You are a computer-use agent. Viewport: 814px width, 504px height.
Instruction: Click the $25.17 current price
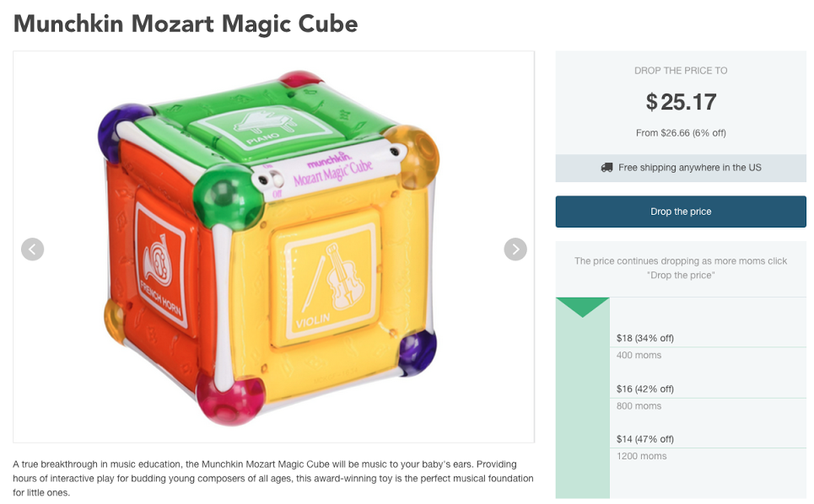(681, 102)
